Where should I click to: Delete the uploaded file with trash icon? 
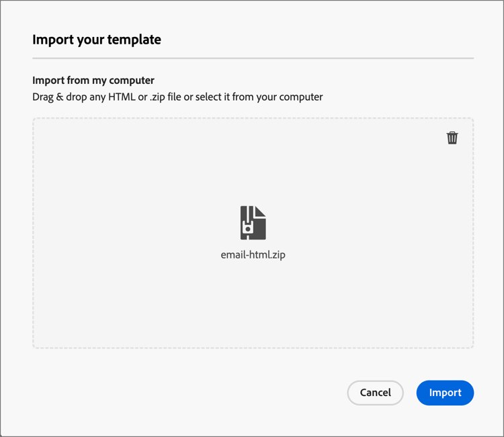[x=452, y=138]
